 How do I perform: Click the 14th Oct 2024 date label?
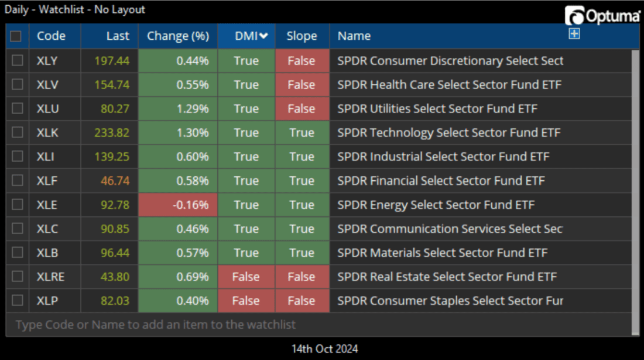click(x=325, y=348)
